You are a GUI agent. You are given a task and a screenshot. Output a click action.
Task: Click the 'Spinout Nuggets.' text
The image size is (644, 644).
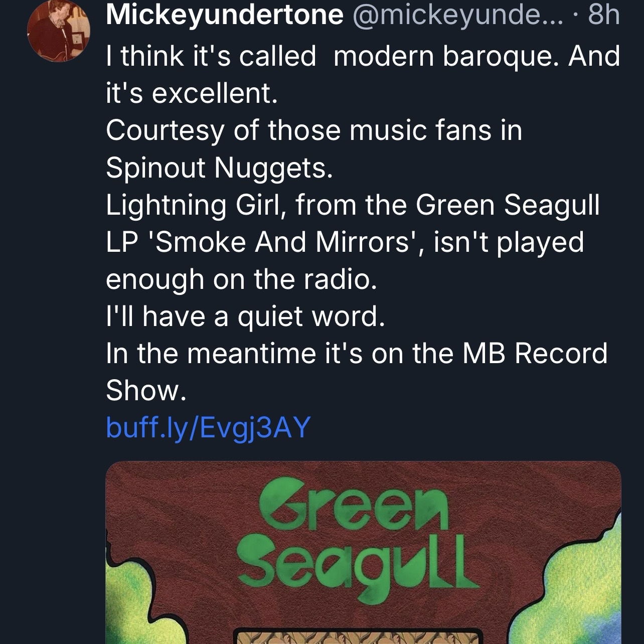pyautogui.click(x=219, y=168)
